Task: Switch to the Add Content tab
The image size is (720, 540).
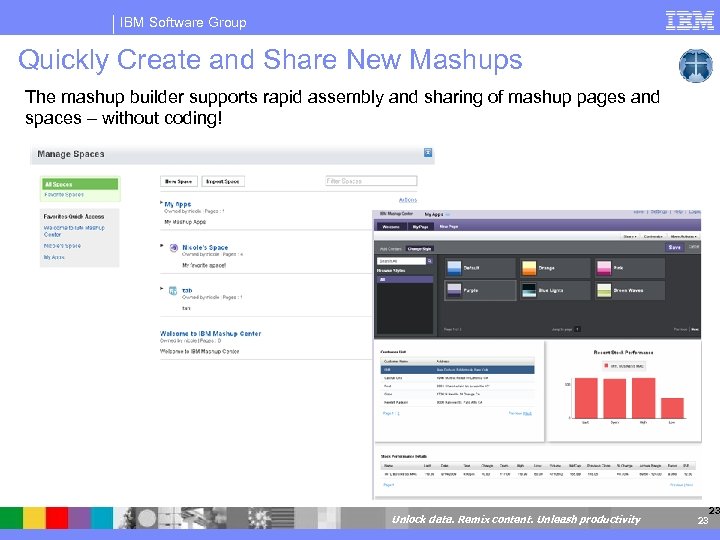Action: click(x=391, y=249)
